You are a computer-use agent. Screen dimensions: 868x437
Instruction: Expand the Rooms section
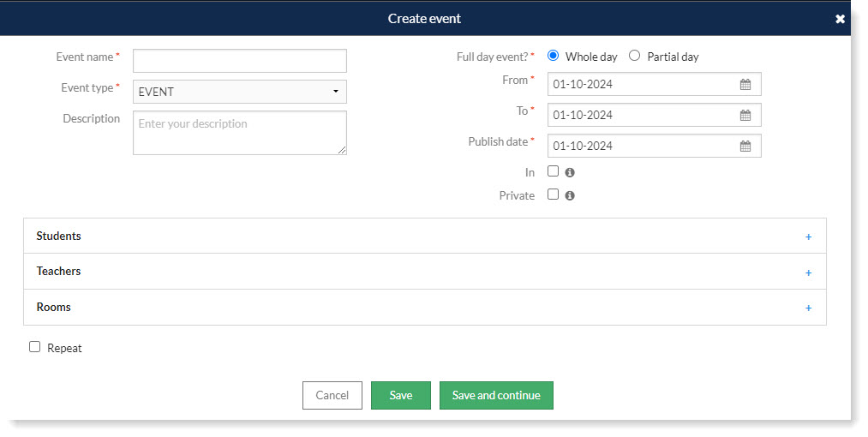tap(808, 308)
